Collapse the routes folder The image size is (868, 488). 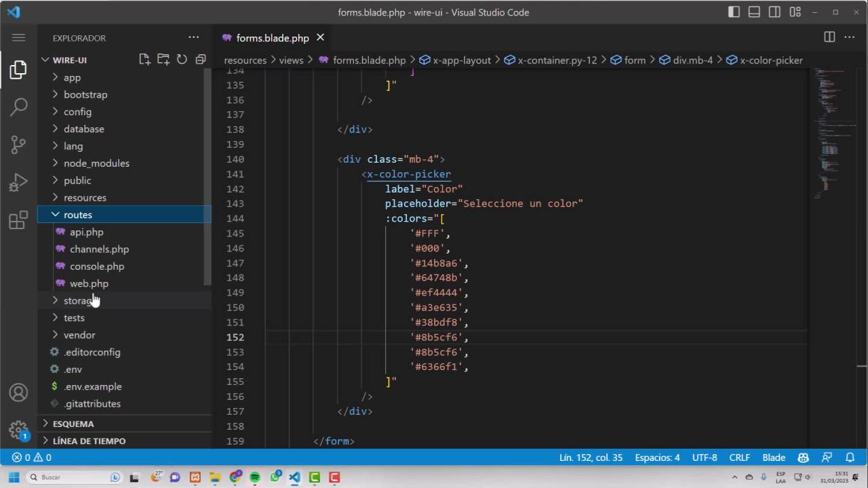tap(124, 215)
